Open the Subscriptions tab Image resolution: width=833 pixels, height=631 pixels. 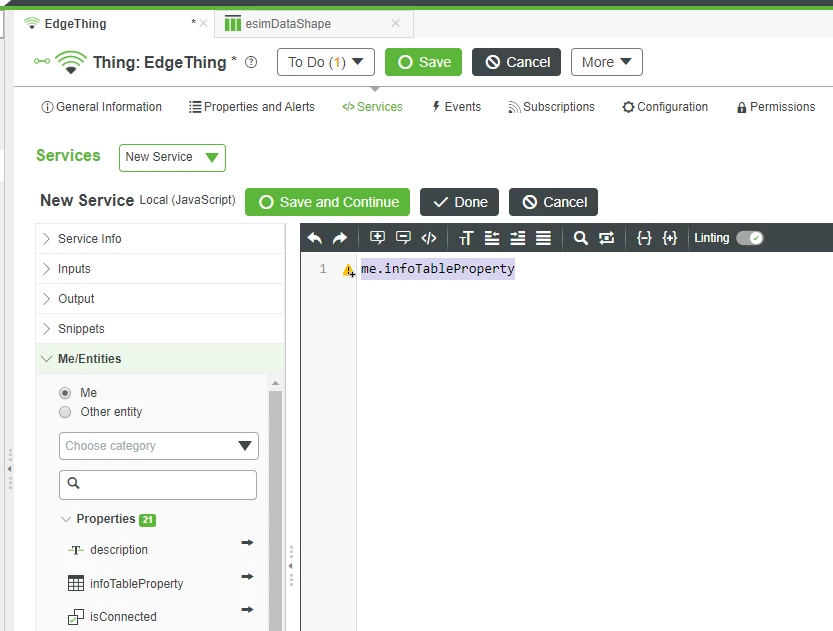click(x=551, y=107)
